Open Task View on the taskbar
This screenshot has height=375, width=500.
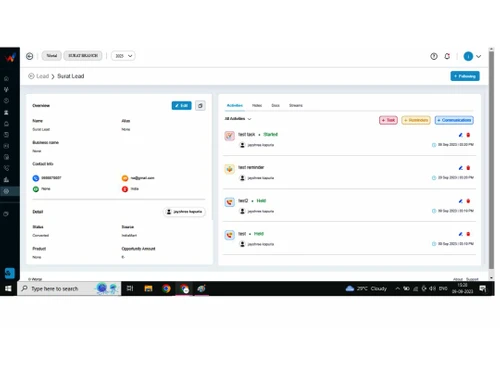(130, 289)
